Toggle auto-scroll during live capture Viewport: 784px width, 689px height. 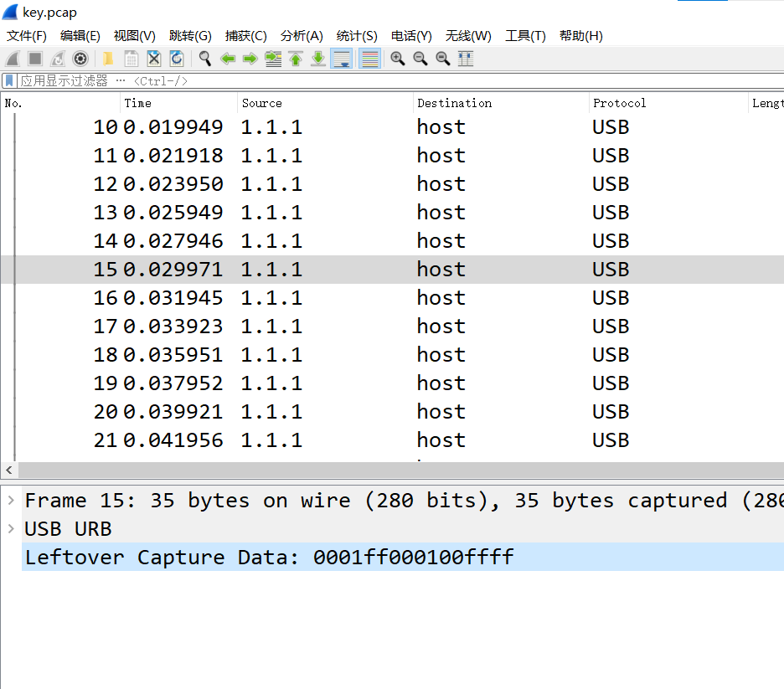pyautogui.click(x=342, y=59)
